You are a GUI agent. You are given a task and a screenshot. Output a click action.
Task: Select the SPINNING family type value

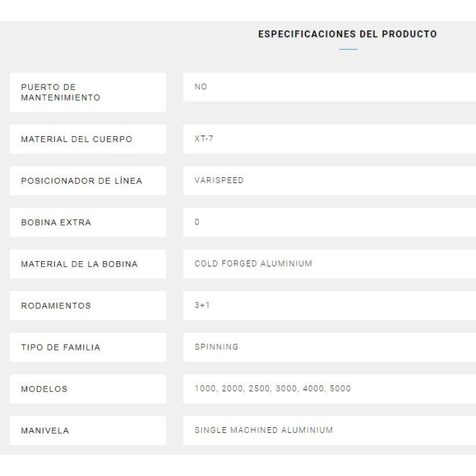coord(216,347)
